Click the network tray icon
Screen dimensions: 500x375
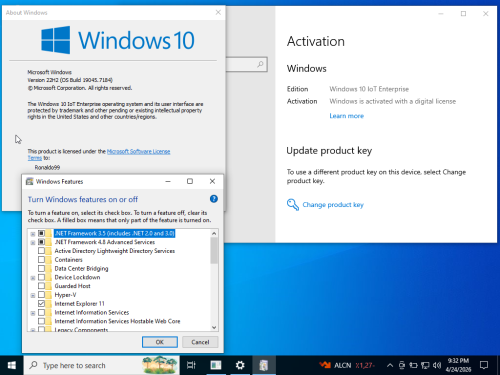click(425, 365)
